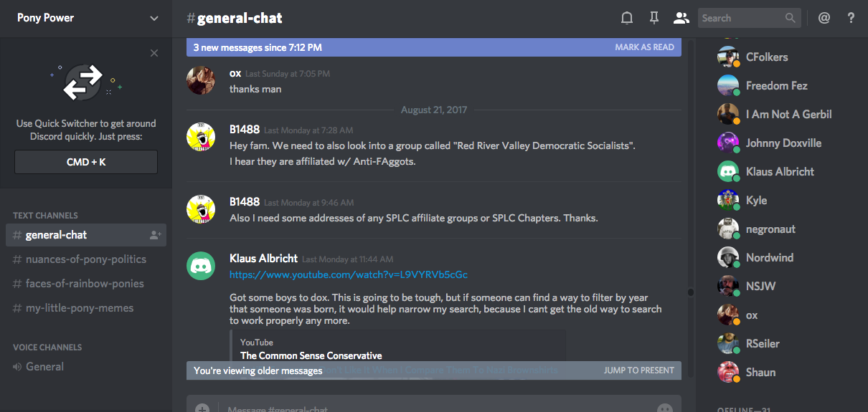Screen dimensions: 868x412
Task: Collapse the Text Channels category
Action: 45,215
